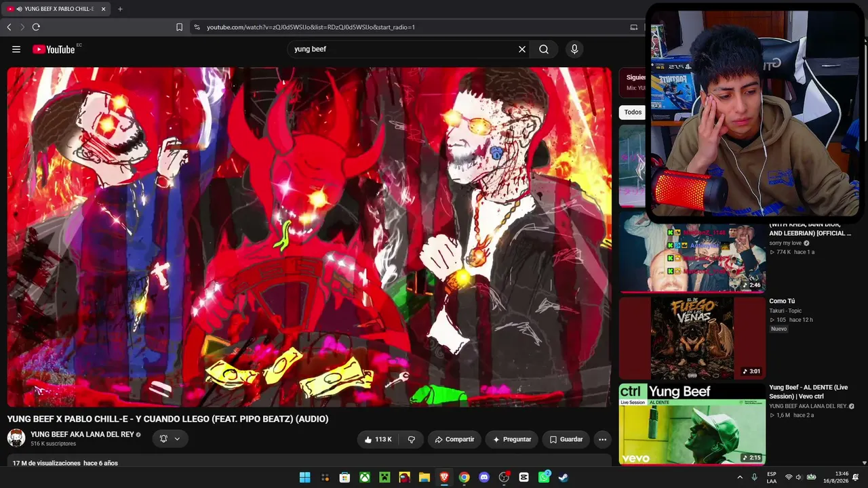Reload the YouTube page

36,27
